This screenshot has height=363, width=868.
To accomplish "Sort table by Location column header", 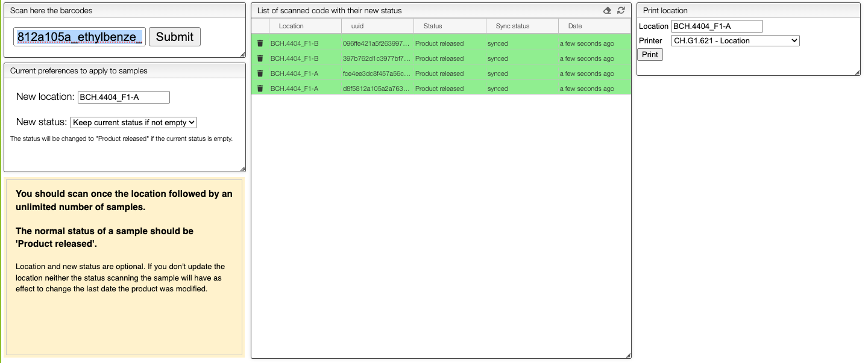I will (x=305, y=26).
